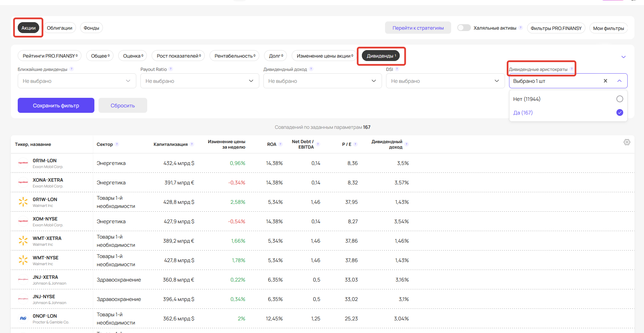The width and height of the screenshot is (644, 333).
Task: Click help icon beside Капитализация column header
Action: (192, 144)
